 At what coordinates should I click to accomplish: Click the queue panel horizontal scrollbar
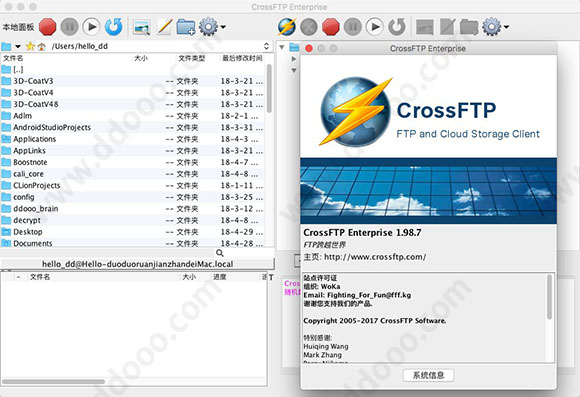pyautogui.click(x=54, y=381)
